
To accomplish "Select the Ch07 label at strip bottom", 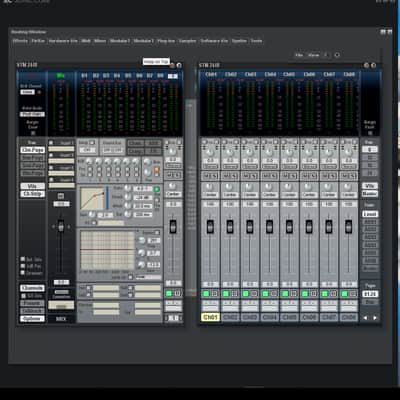I will click(x=329, y=317).
